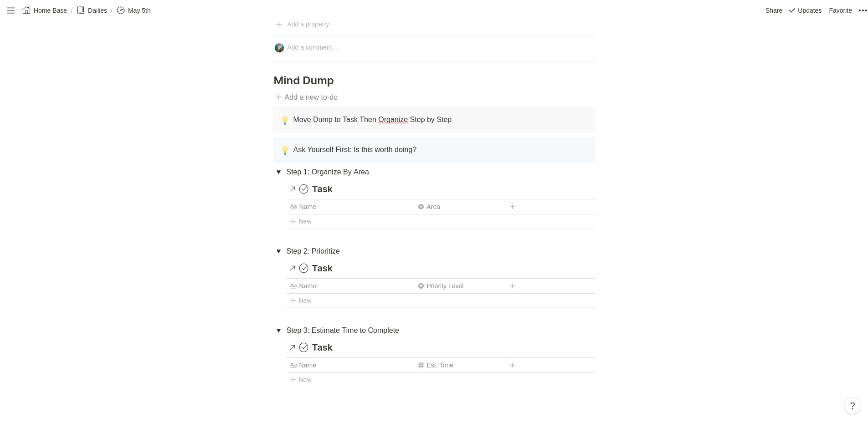Collapse the Step 1: Organize By Area toggle

coord(278,172)
